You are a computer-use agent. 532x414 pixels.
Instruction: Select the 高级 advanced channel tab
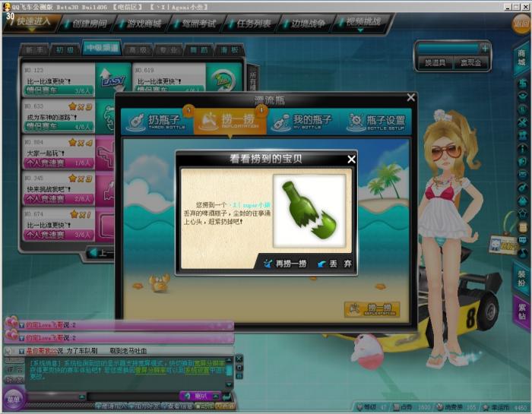[x=138, y=50]
